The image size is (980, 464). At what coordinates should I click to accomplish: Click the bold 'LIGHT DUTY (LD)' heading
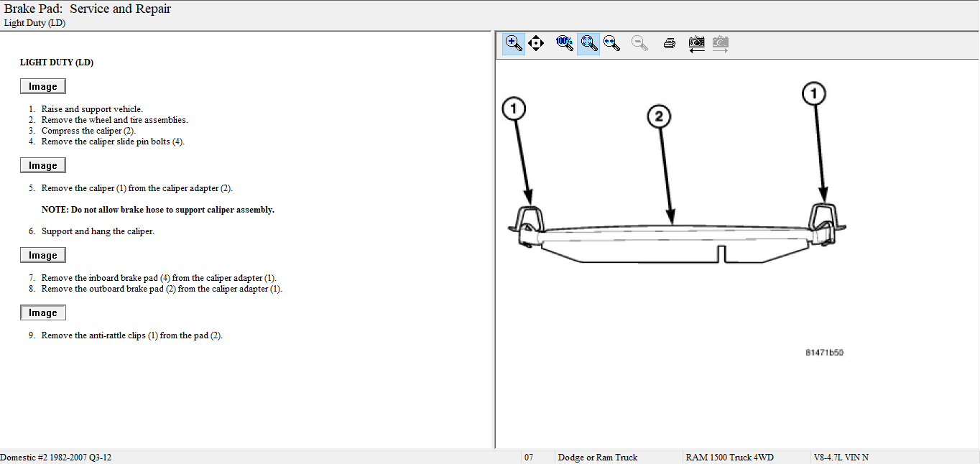(57, 62)
